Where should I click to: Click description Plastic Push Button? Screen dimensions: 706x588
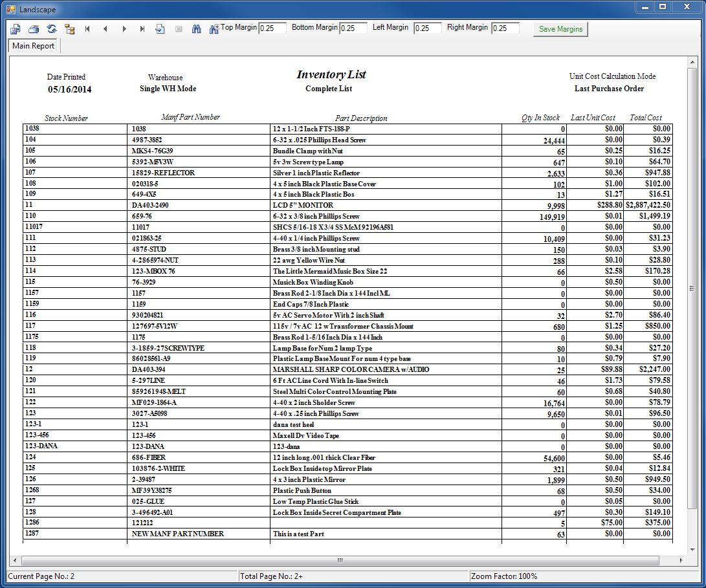click(302, 490)
